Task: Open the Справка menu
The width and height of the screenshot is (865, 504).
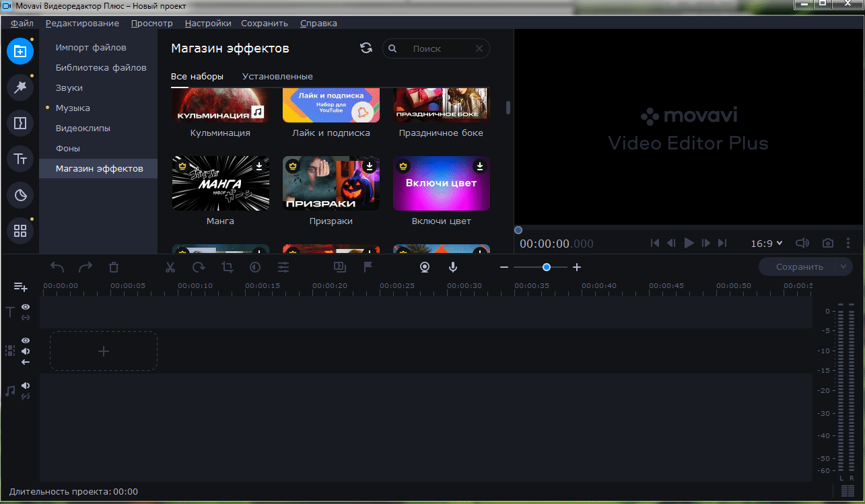Action: coord(318,23)
